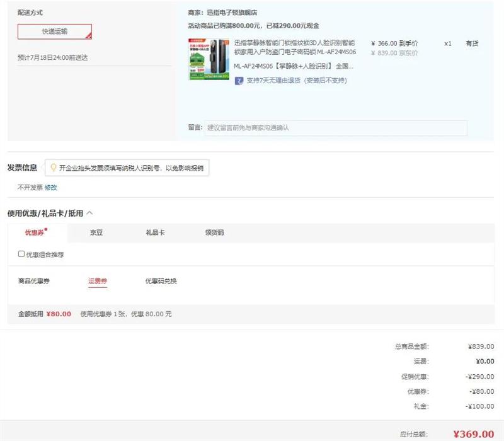Image resolution: width=504 pixels, height=441 pixels.
Task: Select the 礼品卡 tab
Action: 155,232
